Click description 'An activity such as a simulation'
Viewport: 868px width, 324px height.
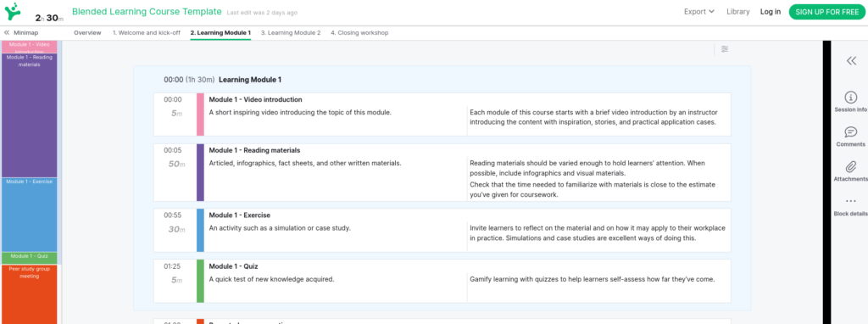tap(280, 227)
